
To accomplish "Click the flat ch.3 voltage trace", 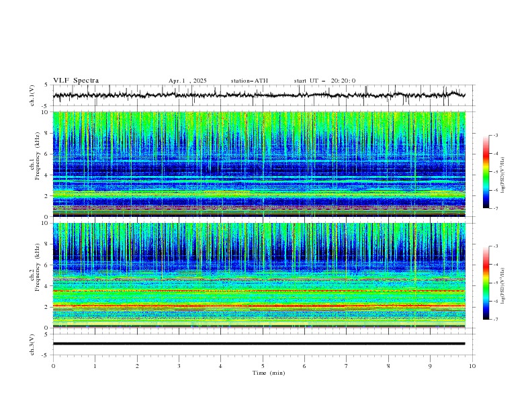I will (259, 344).
